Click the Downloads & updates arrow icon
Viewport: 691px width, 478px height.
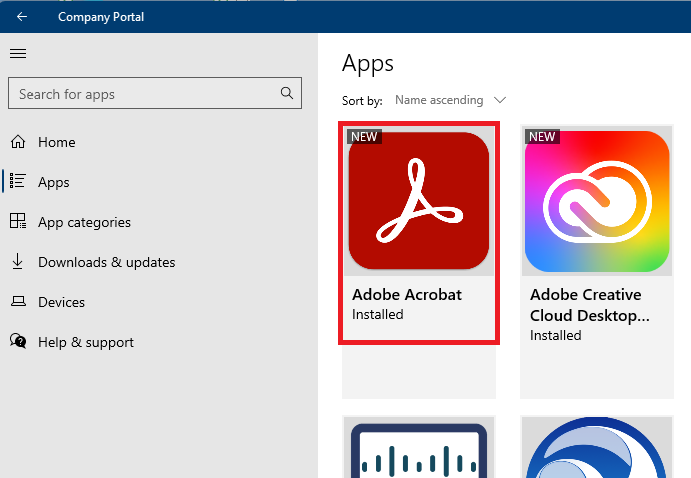18,262
